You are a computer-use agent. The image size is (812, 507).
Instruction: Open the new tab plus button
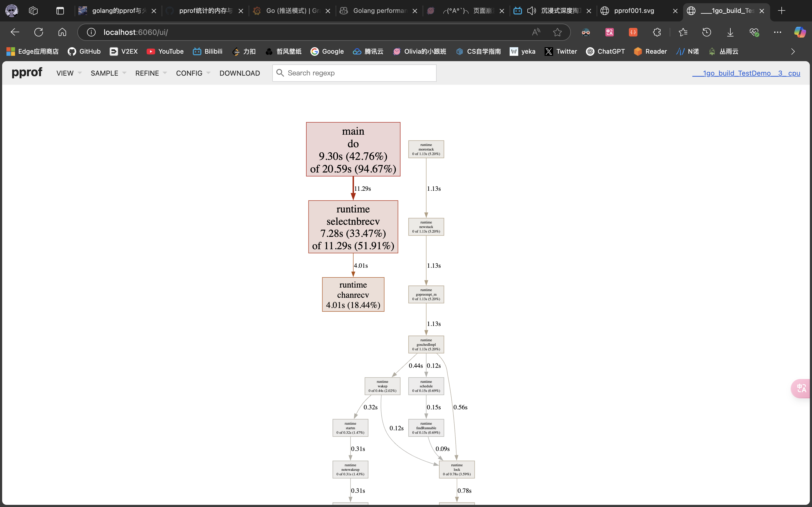(x=781, y=11)
